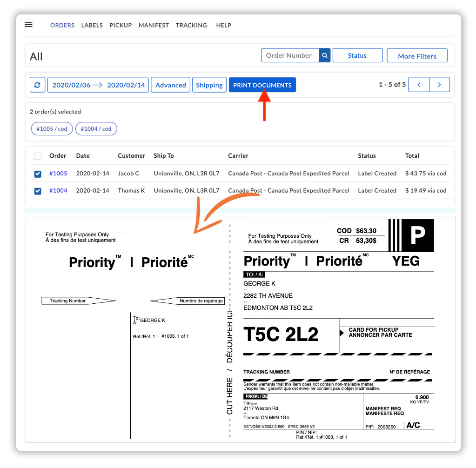Open order #1005 details link
476x468 pixels.
tap(58, 173)
